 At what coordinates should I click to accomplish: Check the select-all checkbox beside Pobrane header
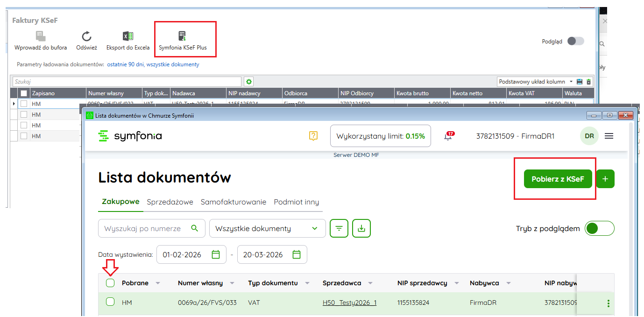tap(110, 283)
